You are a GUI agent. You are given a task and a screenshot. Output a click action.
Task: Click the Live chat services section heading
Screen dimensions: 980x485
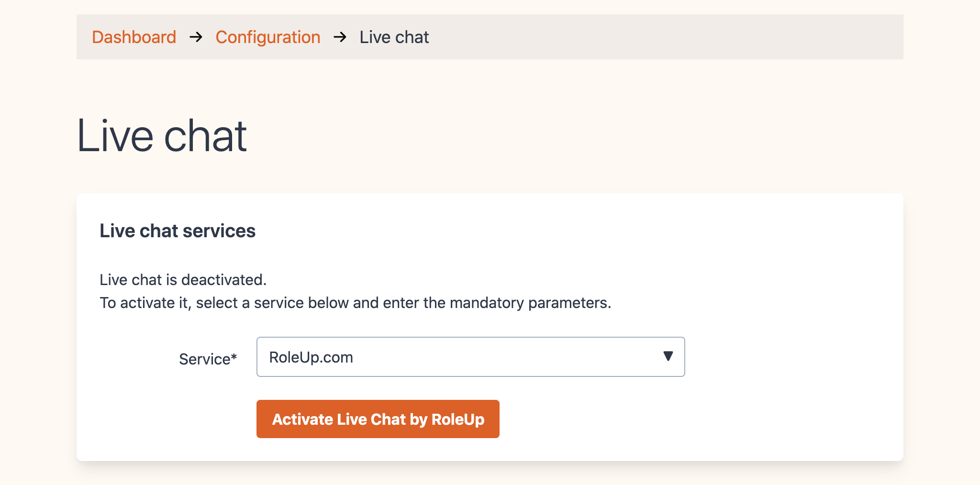coord(178,231)
